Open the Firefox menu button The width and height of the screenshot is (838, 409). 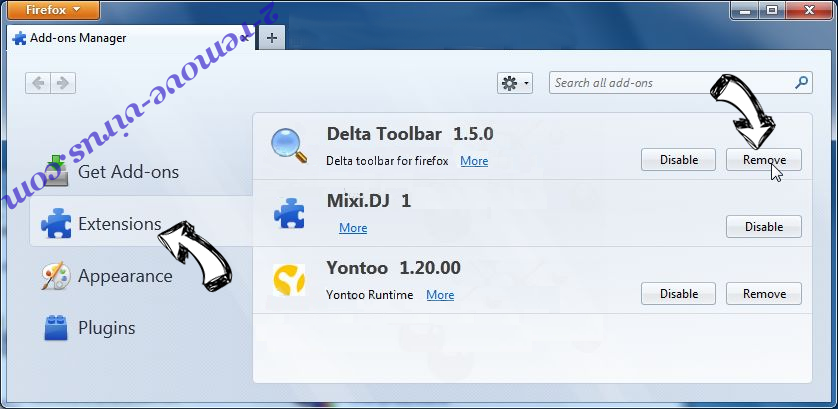pos(53,10)
